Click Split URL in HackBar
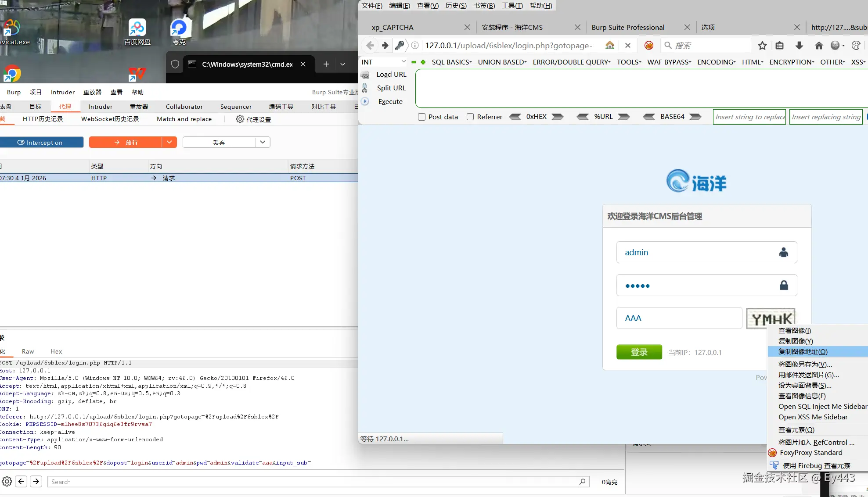Screen dimensions: 868x497 point(391,88)
